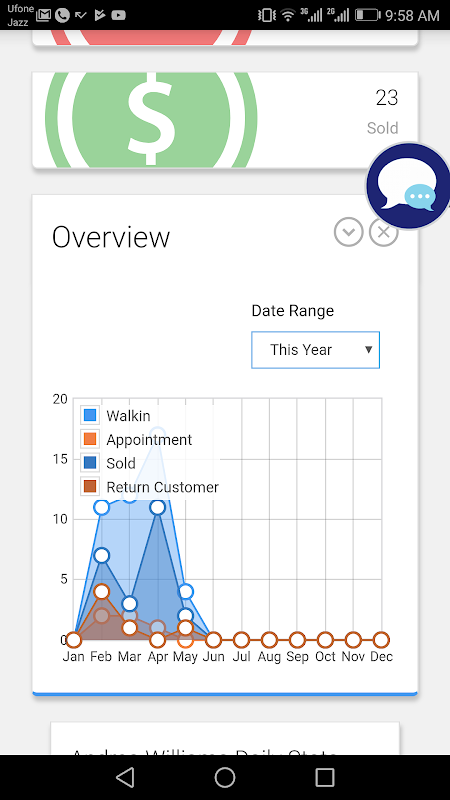Tap the battery status icon

point(368,15)
